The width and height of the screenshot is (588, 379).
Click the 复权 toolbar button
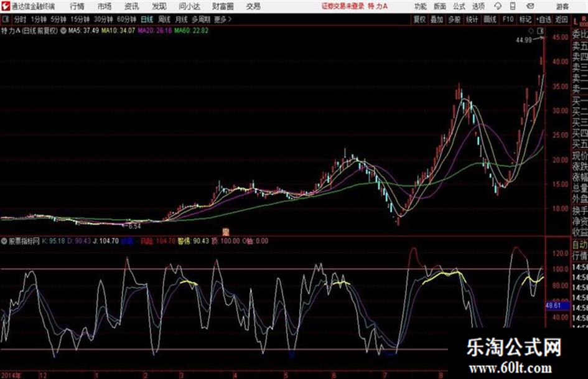[x=419, y=19]
